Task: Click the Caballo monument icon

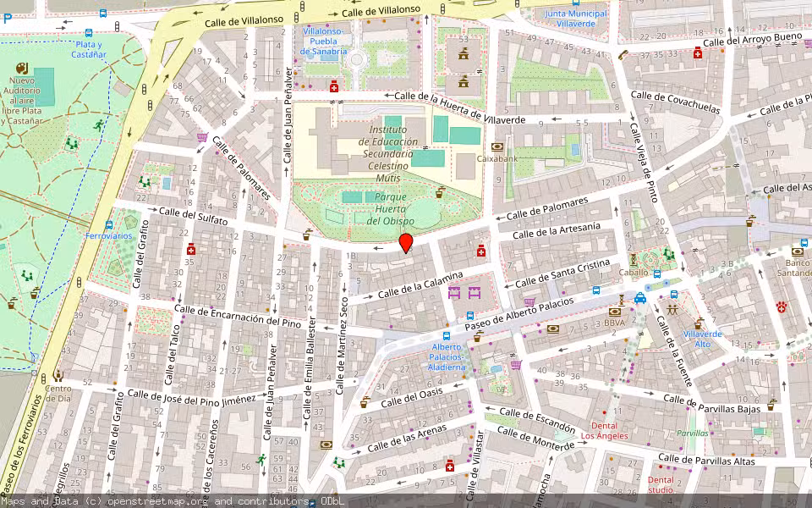Action: [633, 259]
